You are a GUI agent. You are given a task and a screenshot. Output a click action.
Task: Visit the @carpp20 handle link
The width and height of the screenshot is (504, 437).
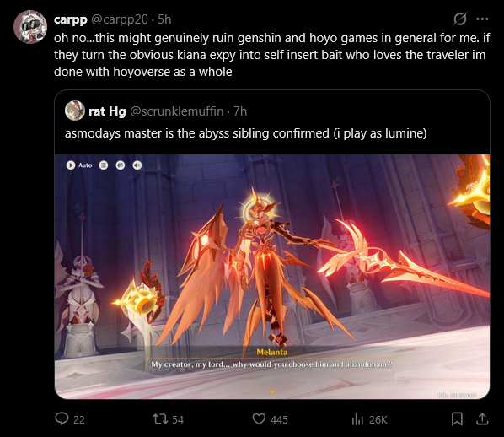click(x=119, y=19)
